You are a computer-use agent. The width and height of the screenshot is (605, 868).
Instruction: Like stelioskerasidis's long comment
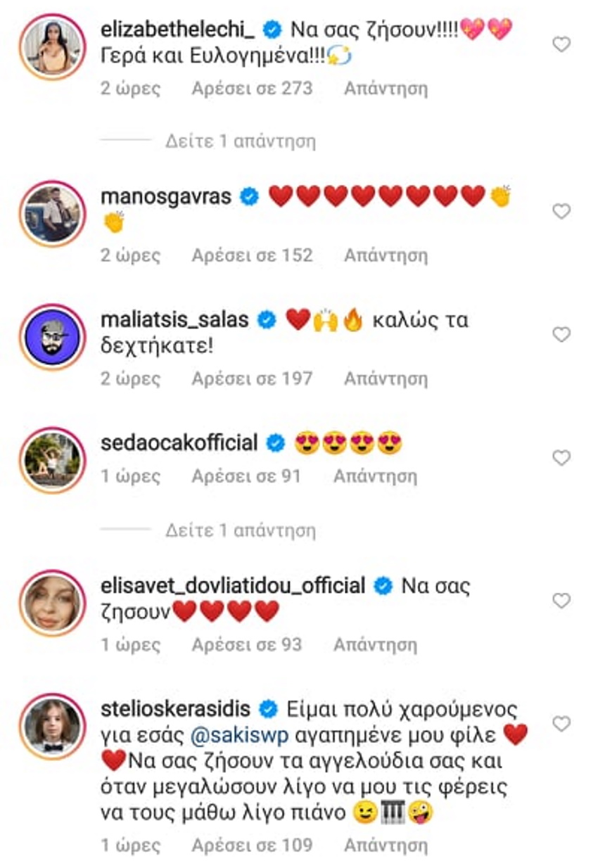(561, 723)
